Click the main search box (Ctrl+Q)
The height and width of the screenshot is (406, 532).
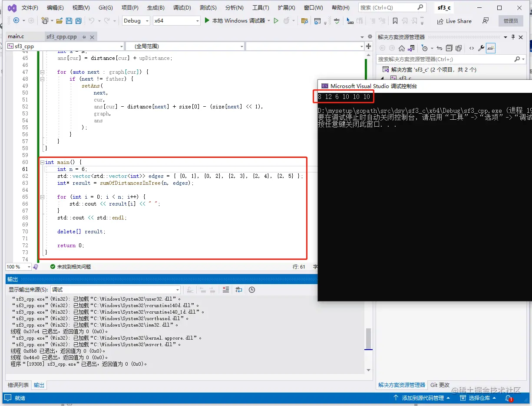coord(392,7)
